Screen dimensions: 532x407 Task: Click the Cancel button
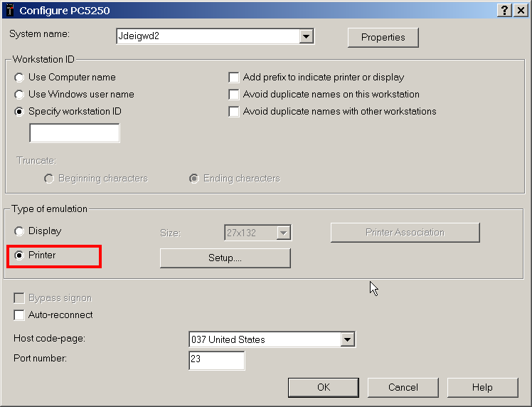(403, 387)
